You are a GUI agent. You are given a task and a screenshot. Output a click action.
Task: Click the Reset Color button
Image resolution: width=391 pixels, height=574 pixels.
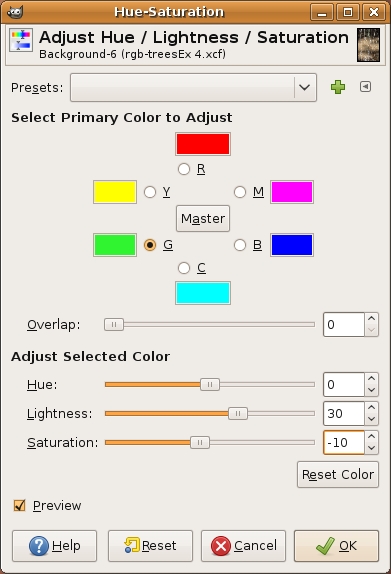pos(338,474)
